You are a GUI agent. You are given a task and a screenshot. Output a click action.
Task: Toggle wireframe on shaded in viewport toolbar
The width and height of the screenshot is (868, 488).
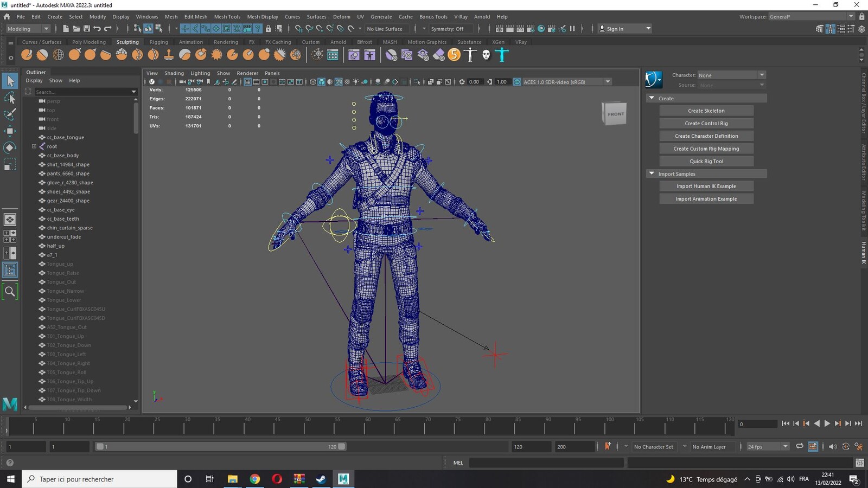(x=339, y=82)
